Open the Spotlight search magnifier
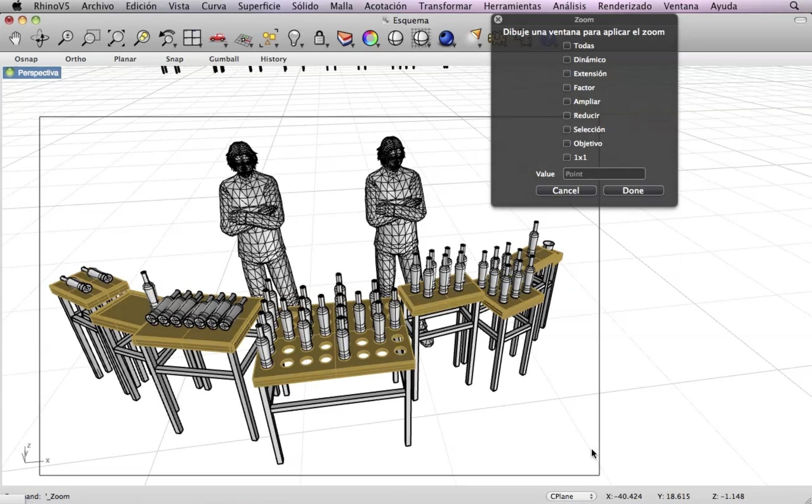 pyautogui.click(x=794, y=6)
